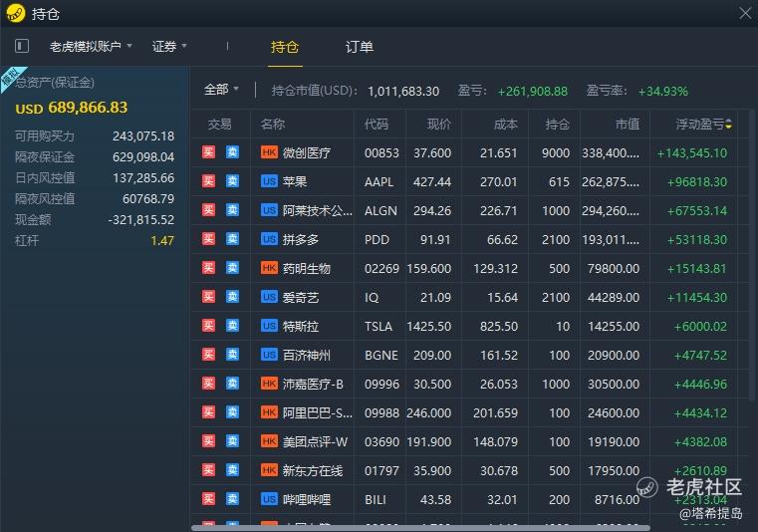Image resolution: width=758 pixels, height=532 pixels.
Task: Click the 杠杆 value 1.47
Action: tap(162, 241)
